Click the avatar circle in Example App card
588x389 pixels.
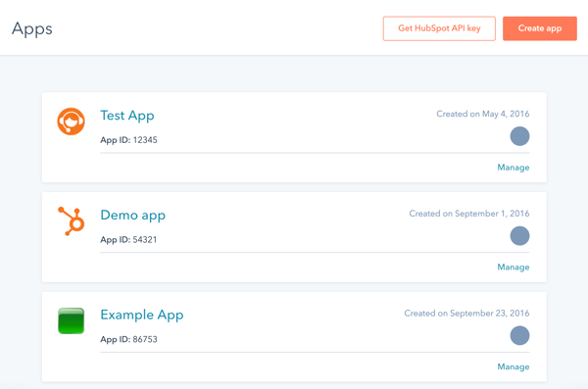click(519, 335)
